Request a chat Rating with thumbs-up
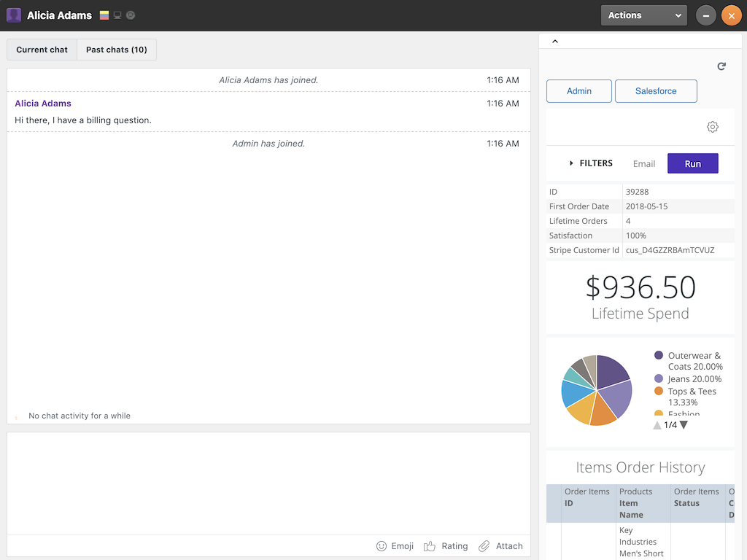This screenshot has height=560, width=747. 446,546
